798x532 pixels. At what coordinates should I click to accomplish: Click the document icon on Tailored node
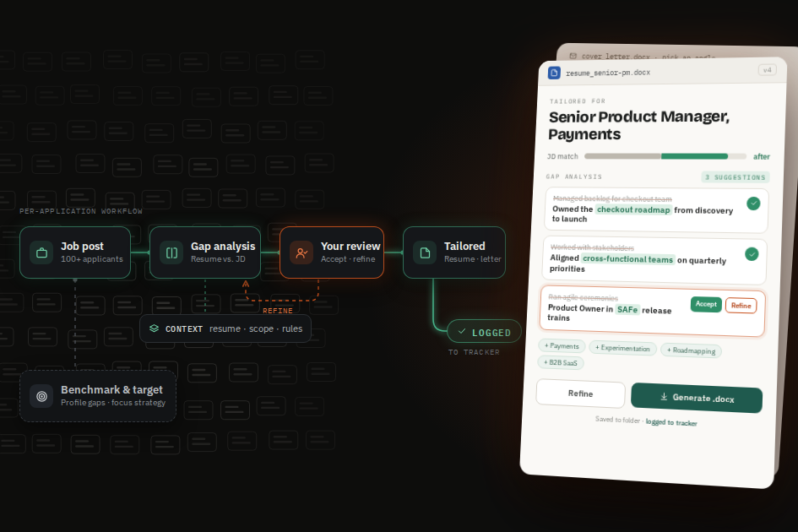click(425, 252)
